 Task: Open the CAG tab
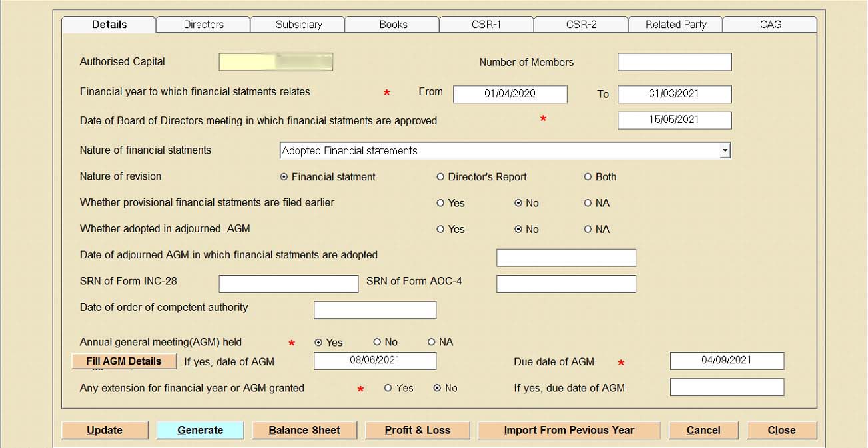click(x=770, y=25)
